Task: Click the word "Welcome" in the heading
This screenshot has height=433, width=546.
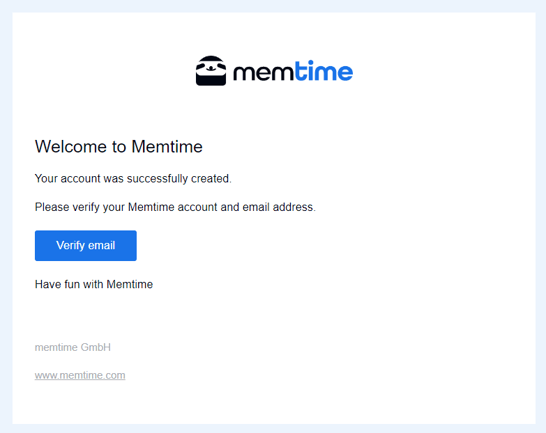Action: click(71, 147)
